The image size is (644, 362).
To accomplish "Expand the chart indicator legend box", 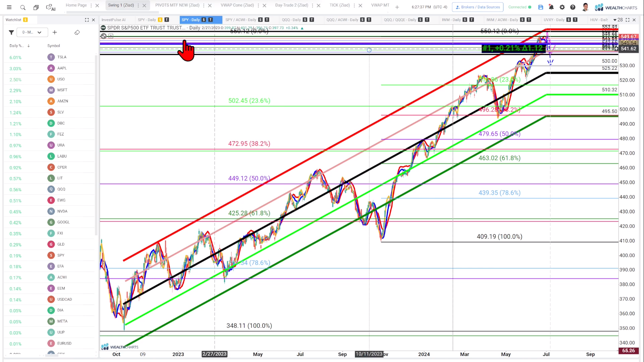I will 111,36.
